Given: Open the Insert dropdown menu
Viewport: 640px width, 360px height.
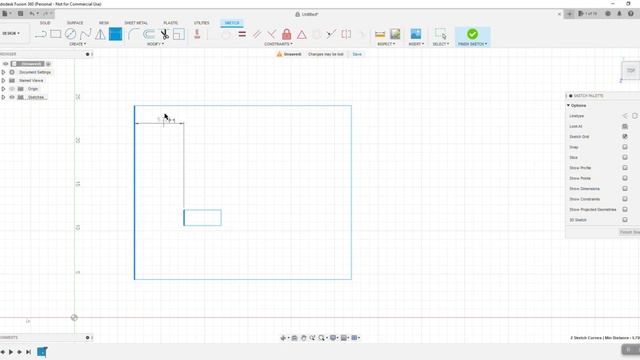Looking at the screenshot, I should 416,44.
